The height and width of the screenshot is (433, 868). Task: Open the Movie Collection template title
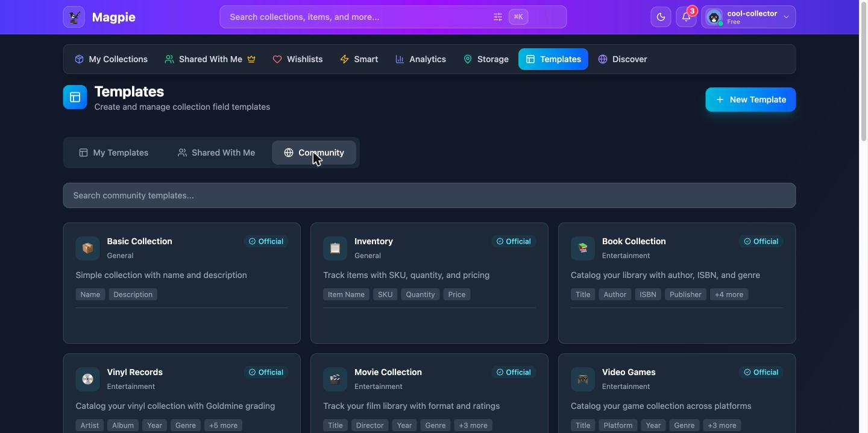coord(388,372)
